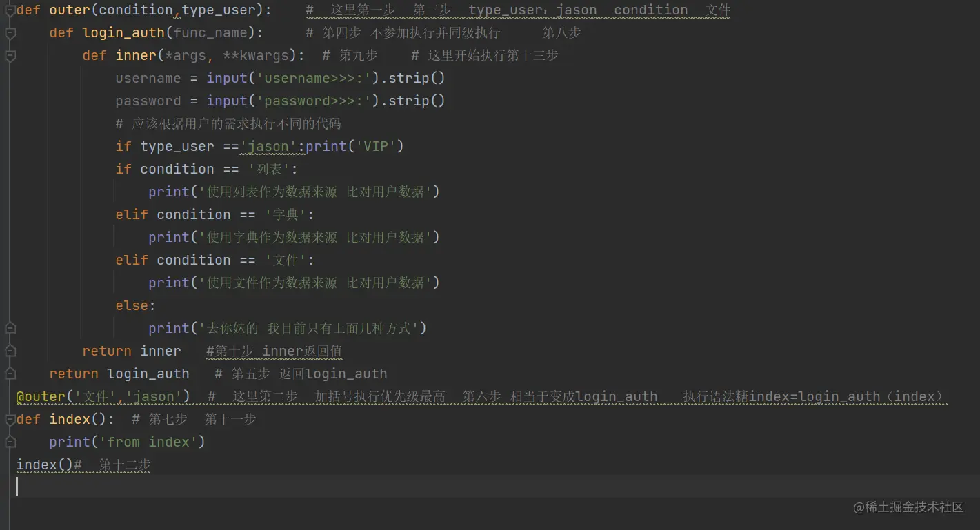Click the comment '第五步 返回login_auth'
Screen dimensions: 980x530
(x=301, y=374)
